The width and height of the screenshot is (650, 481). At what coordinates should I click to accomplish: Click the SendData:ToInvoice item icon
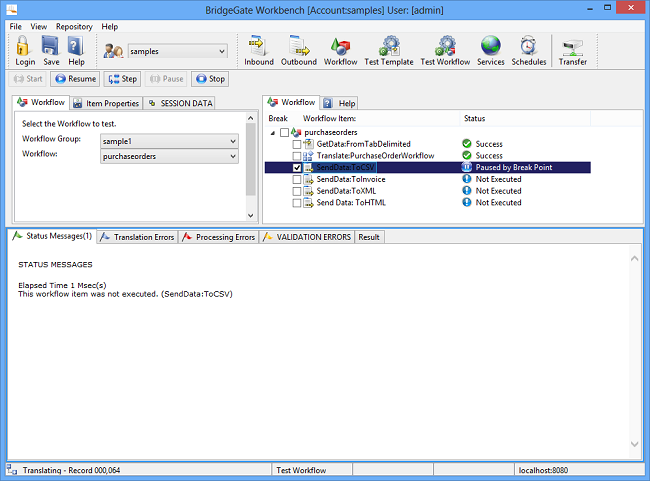pyautogui.click(x=308, y=179)
